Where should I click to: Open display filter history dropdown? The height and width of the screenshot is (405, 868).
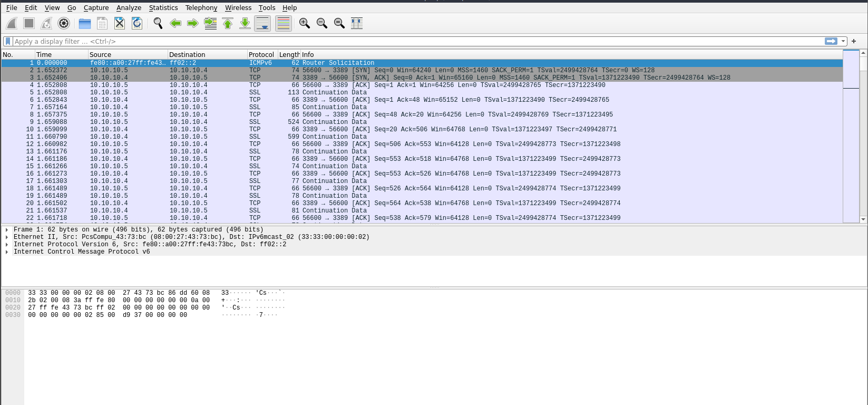(843, 41)
